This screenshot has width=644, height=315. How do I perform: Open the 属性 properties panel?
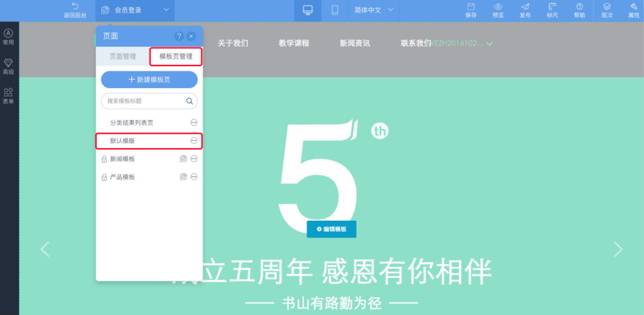point(633,7)
